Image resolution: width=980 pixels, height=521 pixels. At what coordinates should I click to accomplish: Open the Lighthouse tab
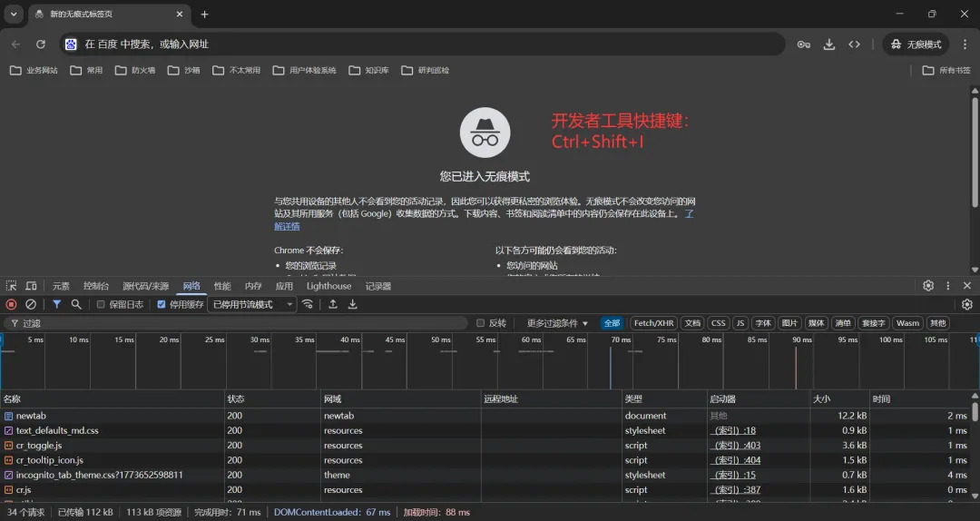pyautogui.click(x=328, y=286)
